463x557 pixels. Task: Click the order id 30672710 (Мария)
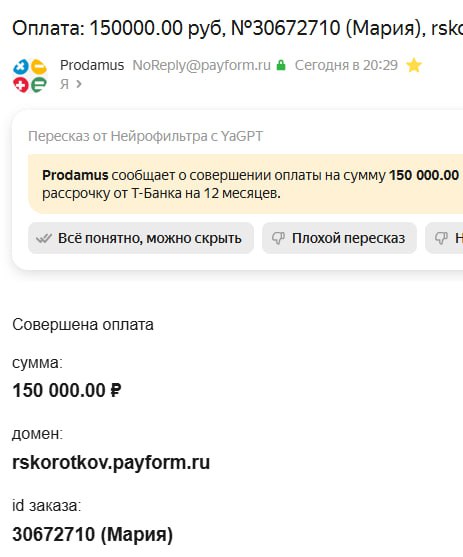[92, 534]
